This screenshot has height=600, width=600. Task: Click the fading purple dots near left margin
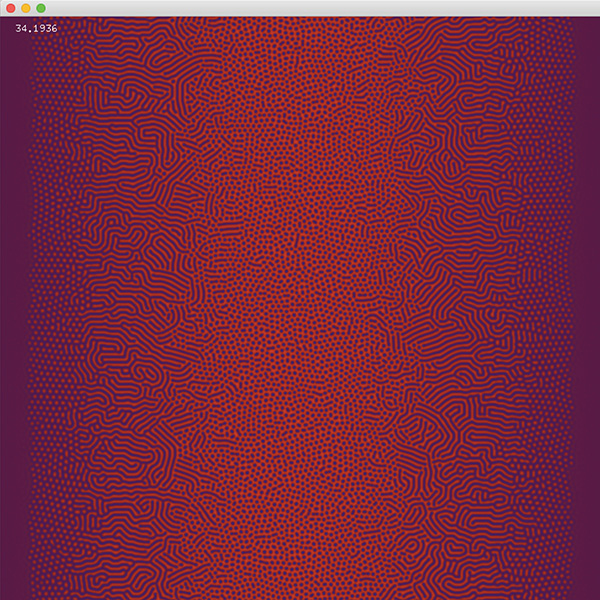click(45, 300)
